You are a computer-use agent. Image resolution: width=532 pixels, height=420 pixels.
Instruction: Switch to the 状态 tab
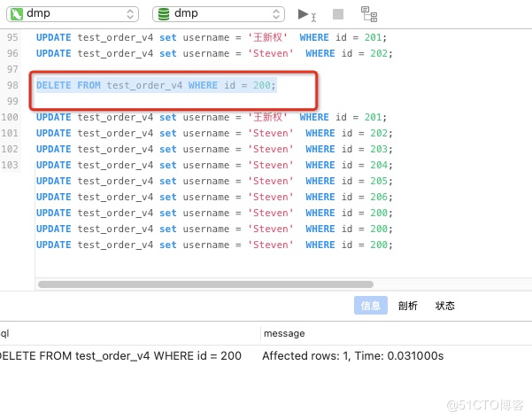pos(444,306)
